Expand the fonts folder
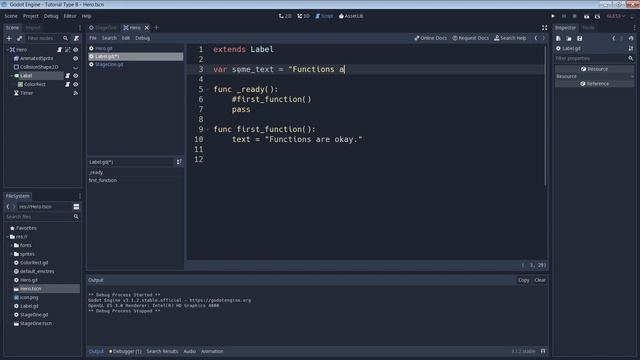Viewport: 640px width, 360px height. (11, 245)
